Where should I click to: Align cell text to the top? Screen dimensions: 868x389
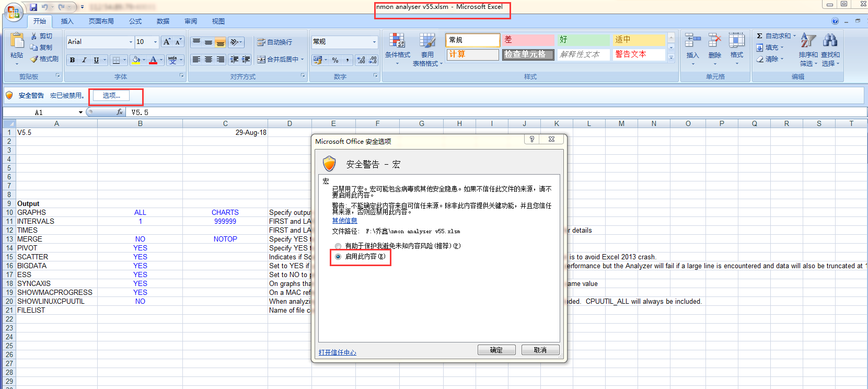pyautogui.click(x=196, y=42)
